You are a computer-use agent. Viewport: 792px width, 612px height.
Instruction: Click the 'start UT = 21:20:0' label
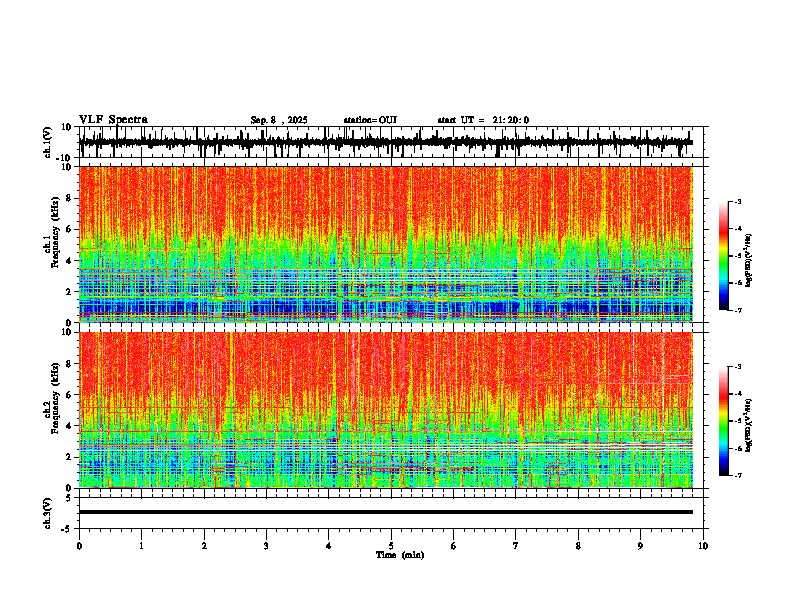coord(483,120)
